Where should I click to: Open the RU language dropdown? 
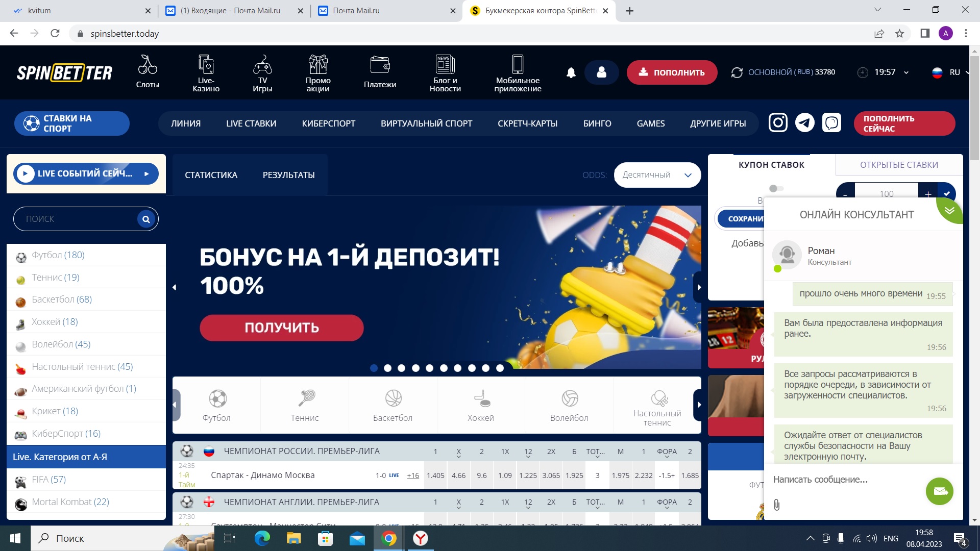pyautogui.click(x=951, y=72)
